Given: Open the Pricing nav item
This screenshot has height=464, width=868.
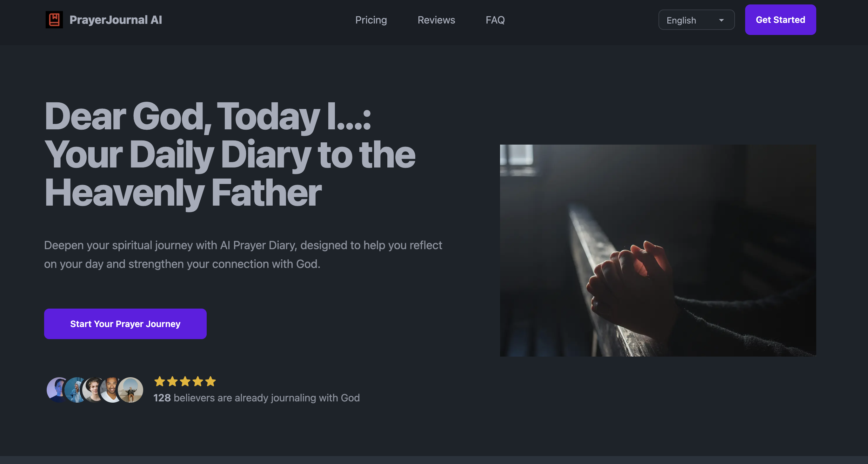Looking at the screenshot, I should click(x=371, y=20).
